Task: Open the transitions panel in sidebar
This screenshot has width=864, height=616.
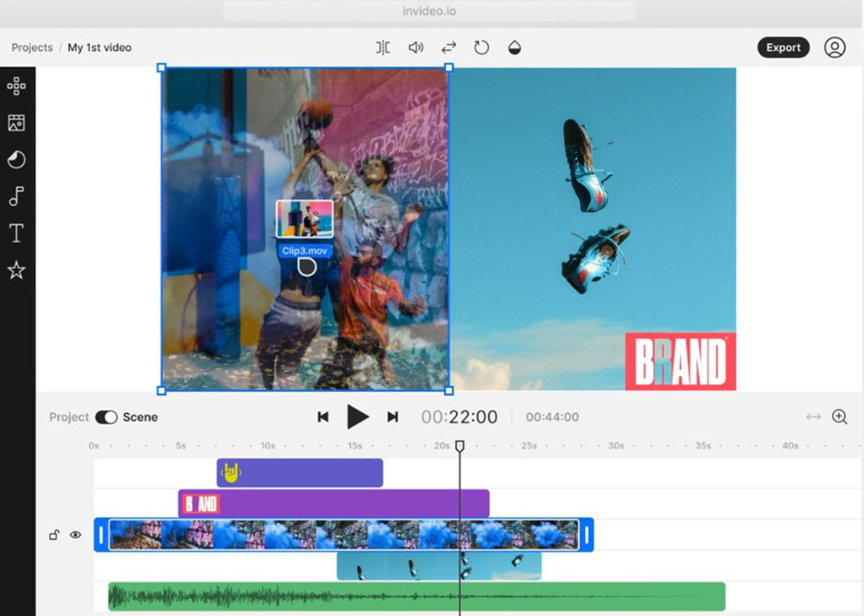Action: [16, 159]
